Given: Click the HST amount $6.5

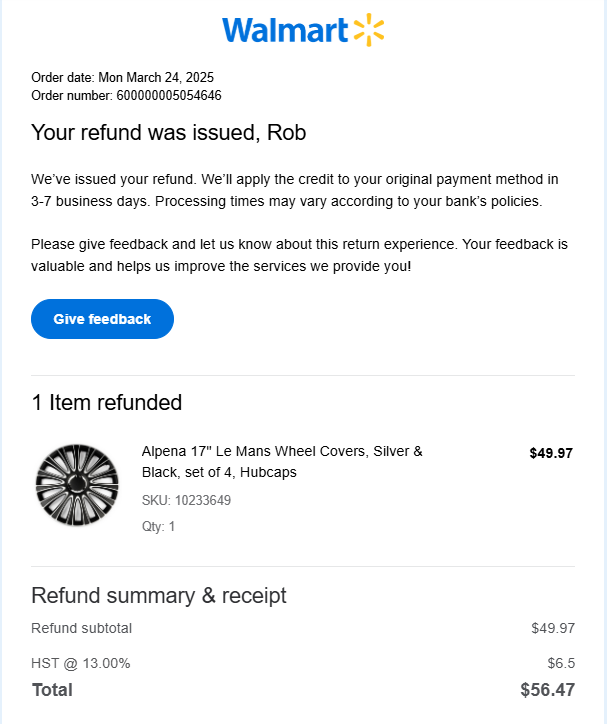Looking at the screenshot, I should tap(561, 663).
